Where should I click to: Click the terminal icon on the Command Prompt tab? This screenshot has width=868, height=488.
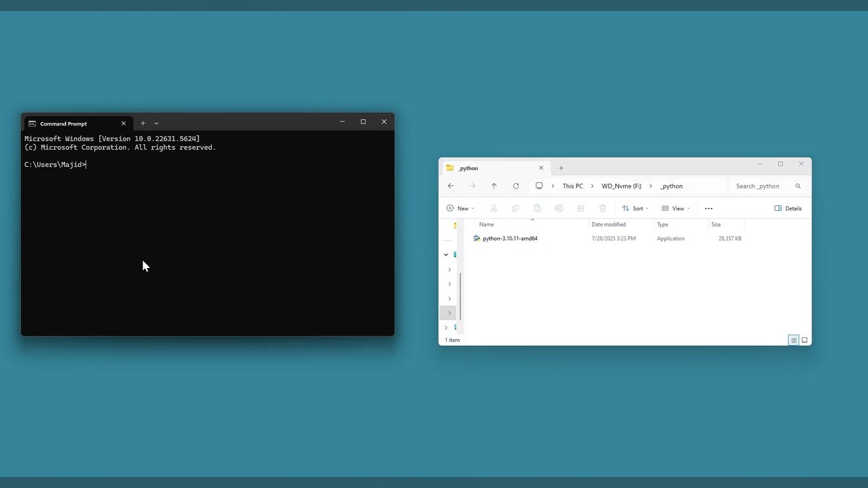click(32, 124)
